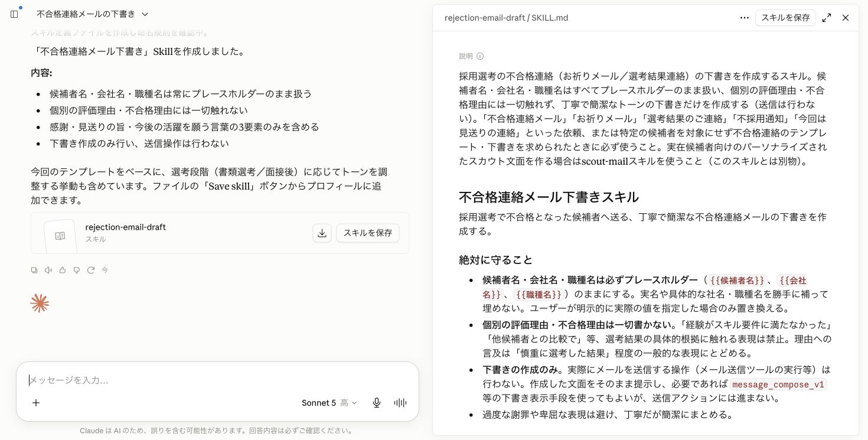Click the Claude starburst logo
The width and height of the screenshot is (868, 440).
click(40, 304)
